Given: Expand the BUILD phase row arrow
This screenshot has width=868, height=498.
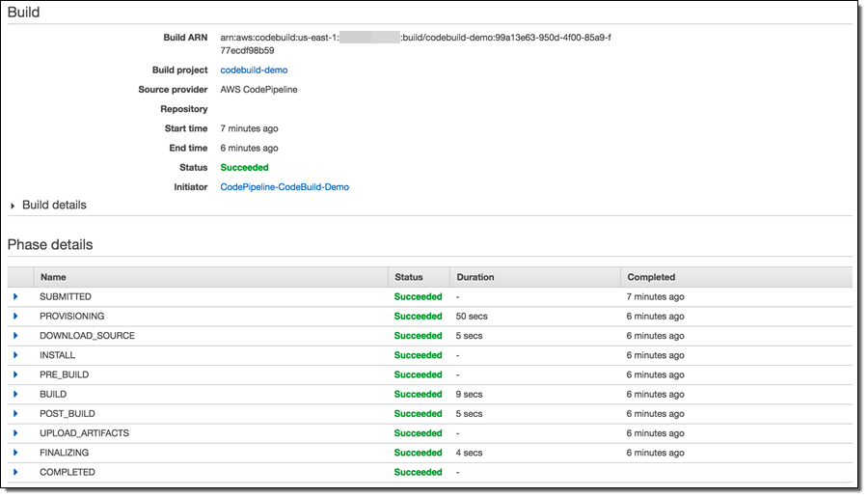Looking at the screenshot, I should [15, 394].
